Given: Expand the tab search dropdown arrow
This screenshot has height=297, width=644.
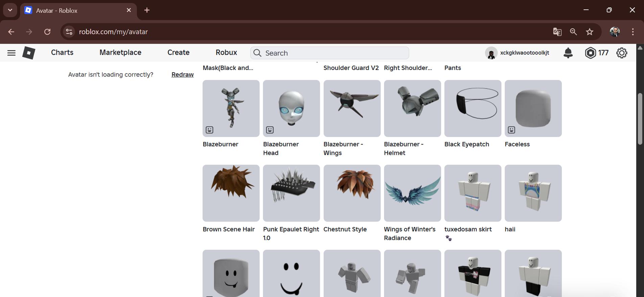Looking at the screenshot, I should click(x=10, y=10).
